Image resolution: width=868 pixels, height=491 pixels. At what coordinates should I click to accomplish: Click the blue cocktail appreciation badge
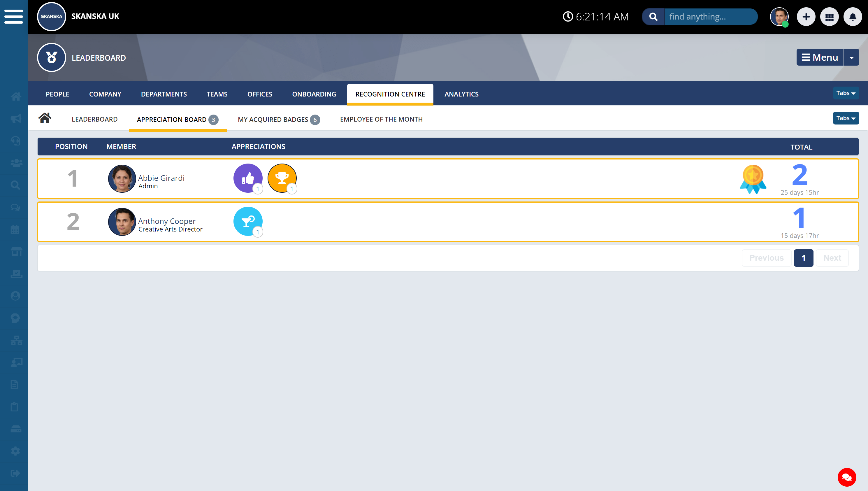coord(248,221)
